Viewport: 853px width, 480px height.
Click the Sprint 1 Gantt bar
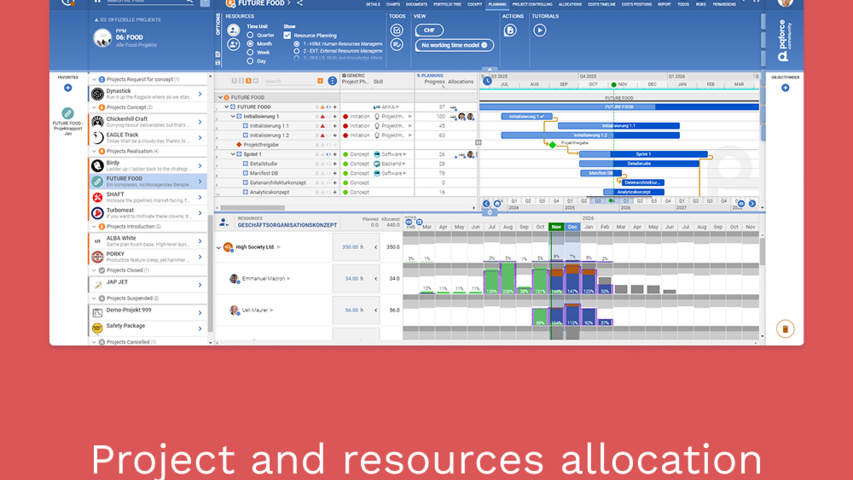[x=643, y=155]
